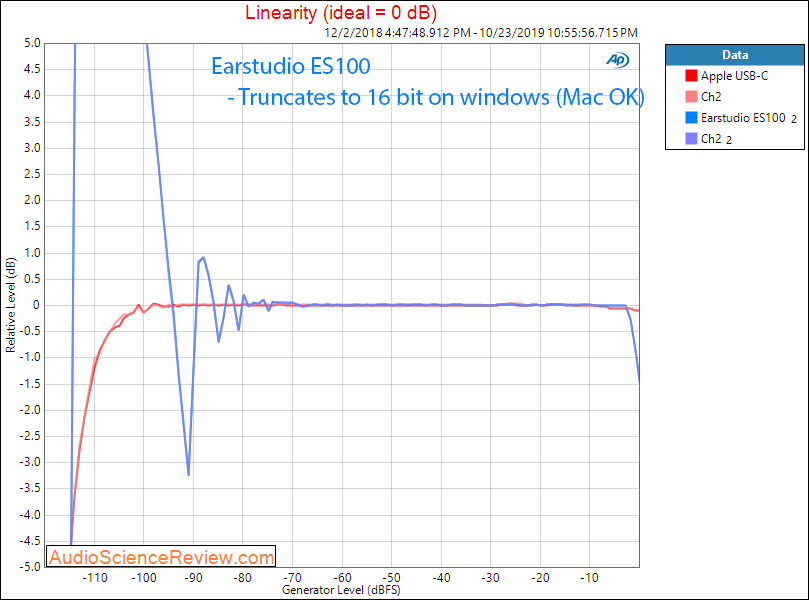
Task: Click the 1.0 tick on the vertical axis
Action: [x=32, y=253]
